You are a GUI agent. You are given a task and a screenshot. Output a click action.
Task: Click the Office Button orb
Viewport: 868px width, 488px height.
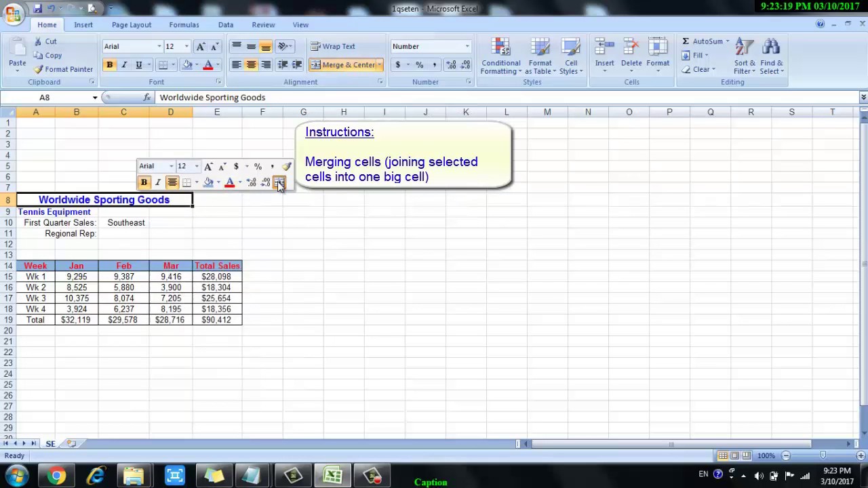(x=13, y=14)
